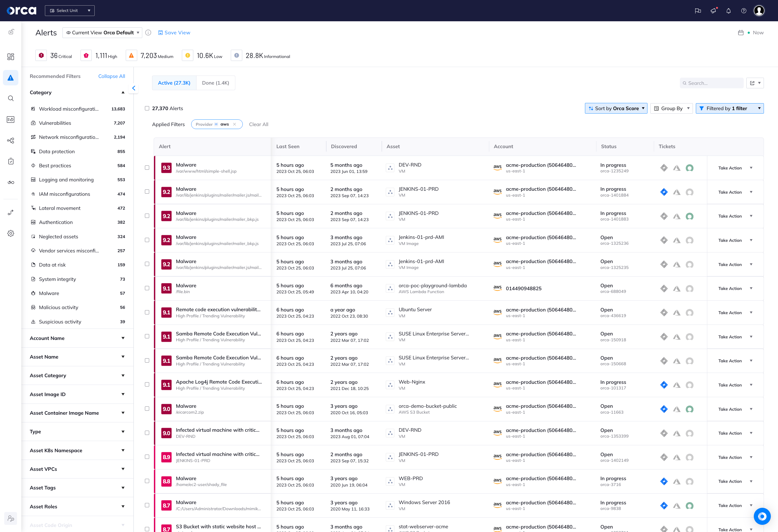The height and width of the screenshot is (532, 778).
Task: Tick the checkbox for the Apache Log4j alert
Action: [x=147, y=385]
